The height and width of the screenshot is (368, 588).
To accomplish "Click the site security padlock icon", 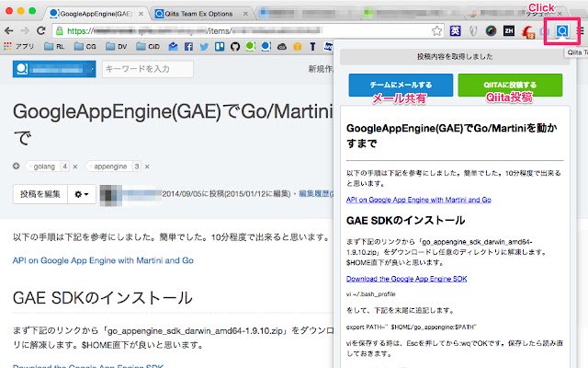I will pyautogui.click(x=59, y=30).
